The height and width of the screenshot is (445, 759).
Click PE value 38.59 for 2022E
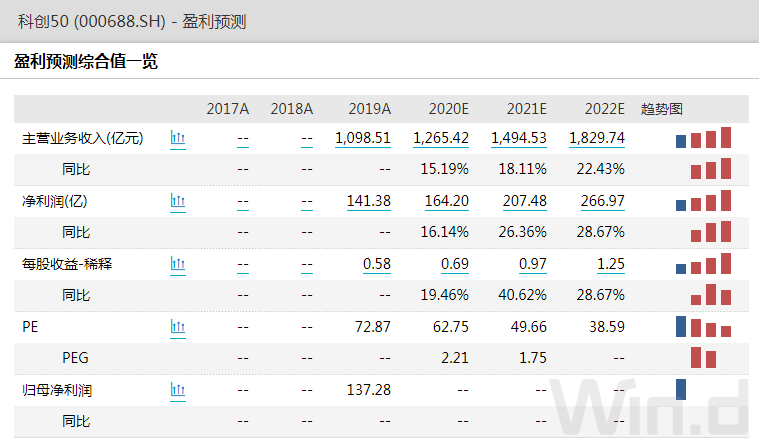coord(607,327)
